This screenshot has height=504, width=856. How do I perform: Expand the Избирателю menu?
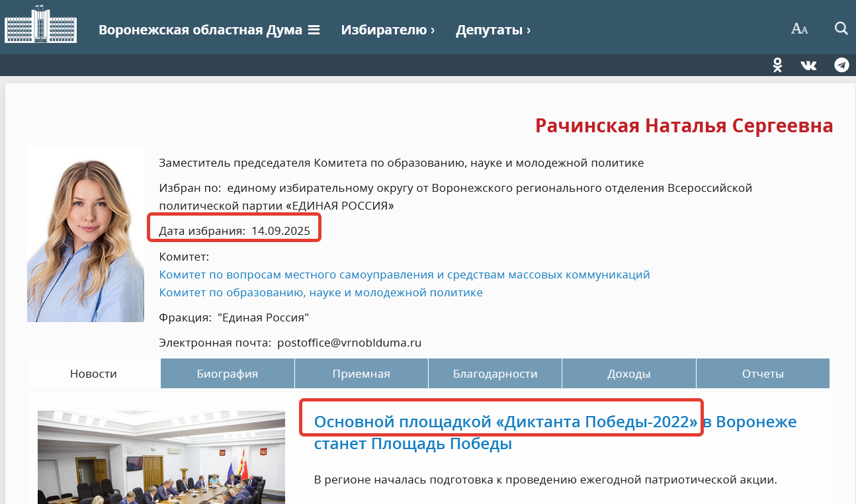pos(388,30)
